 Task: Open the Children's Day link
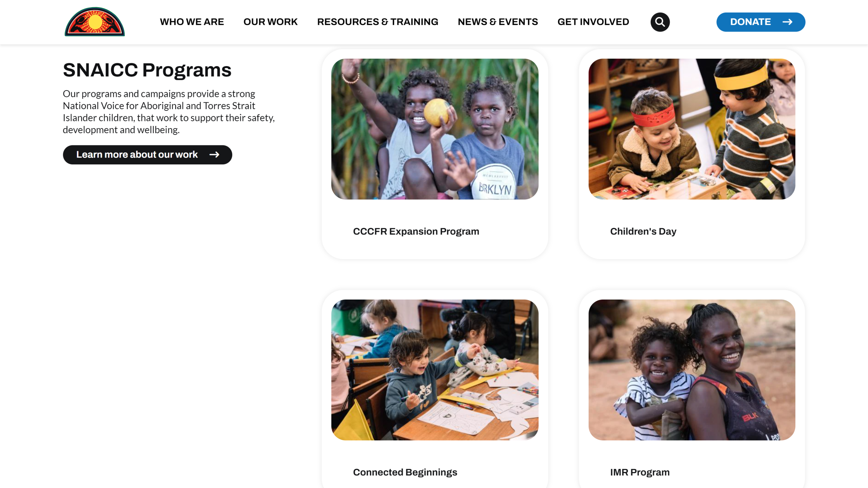[x=643, y=231]
